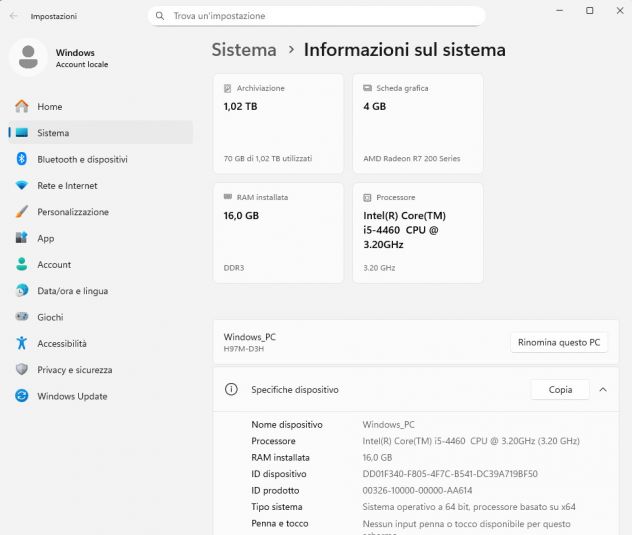Click the Archiviazione storage icon
Image resolution: width=632 pixels, height=535 pixels.
click(228, 88)
